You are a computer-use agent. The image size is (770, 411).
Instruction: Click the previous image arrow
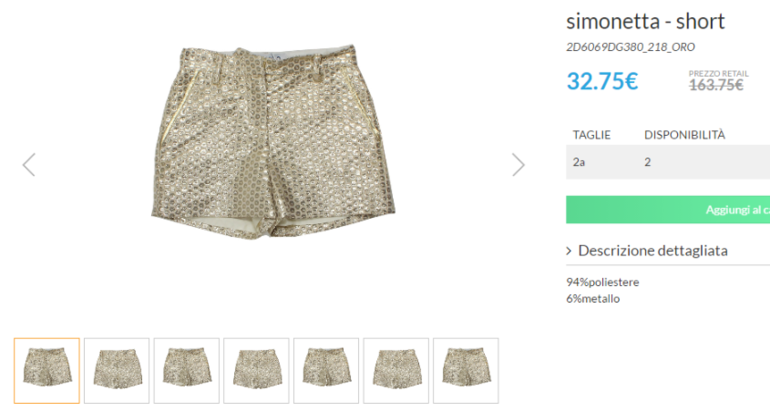point(29,165)
